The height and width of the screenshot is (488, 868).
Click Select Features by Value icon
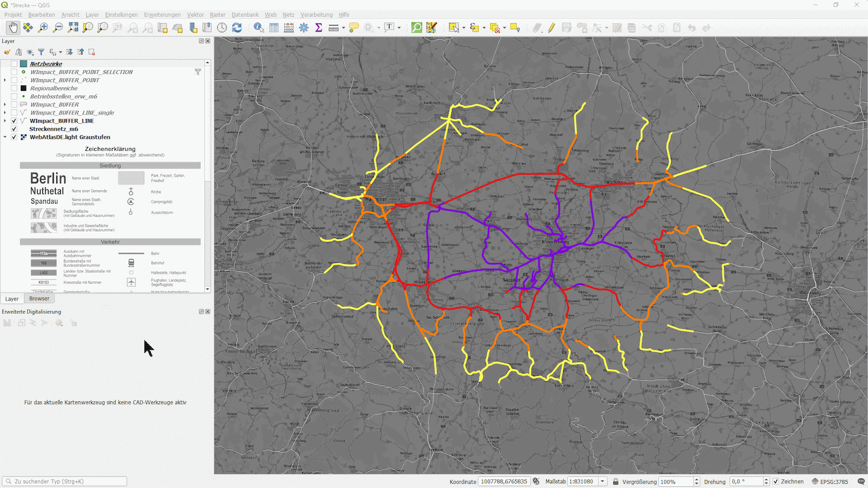click(x=474, y=27)
